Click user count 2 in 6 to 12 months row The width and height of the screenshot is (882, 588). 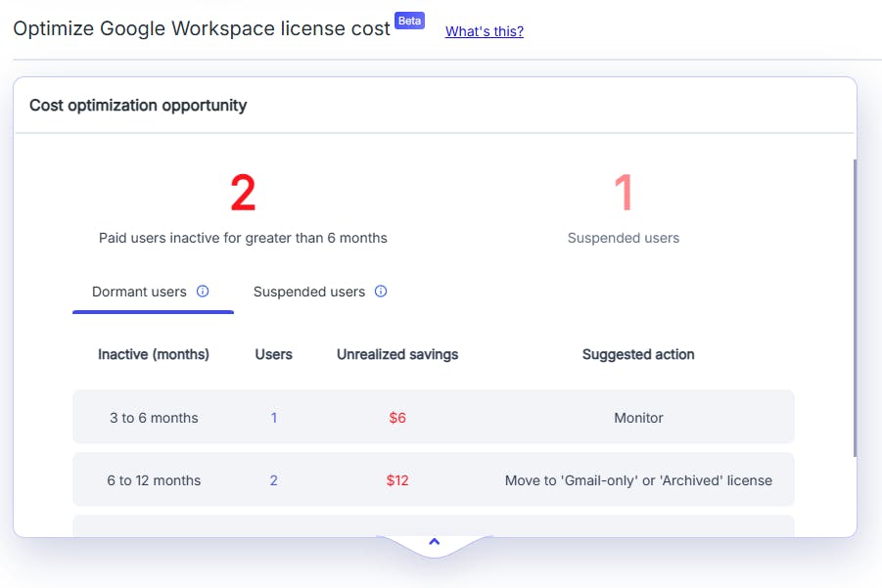274,480
